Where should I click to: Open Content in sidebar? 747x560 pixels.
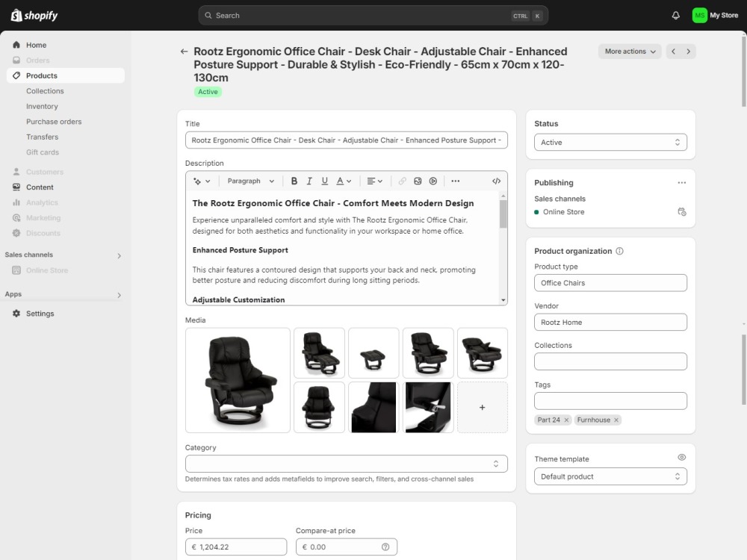(x=66, y=187)
